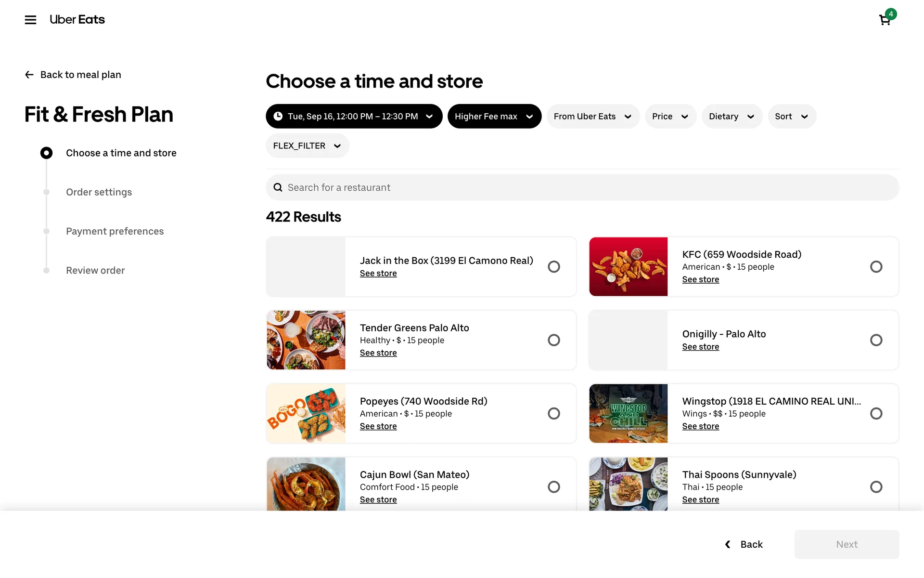Viewport: 924px width, 578px height.
Task: Go to Order settings step
Action: point(99,192)
